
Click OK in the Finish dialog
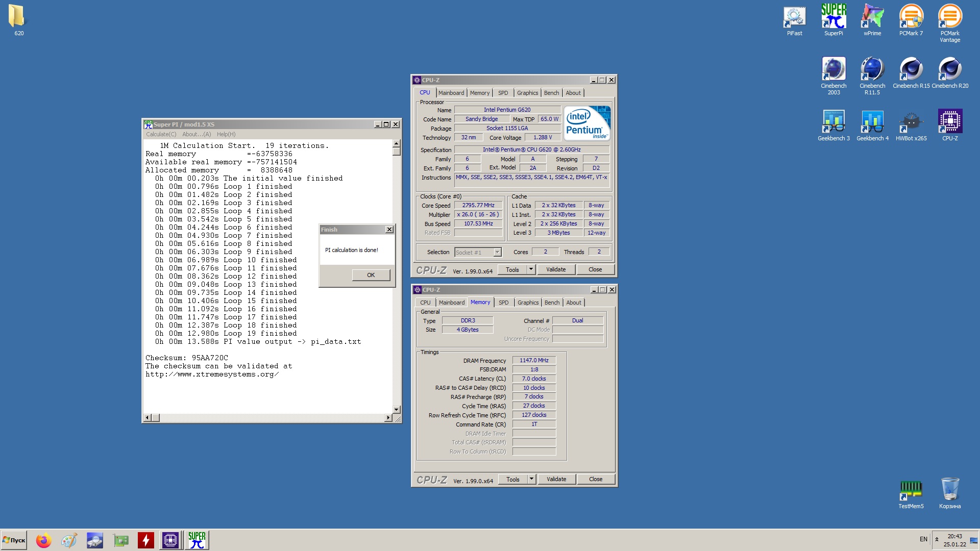click(371, 275)
